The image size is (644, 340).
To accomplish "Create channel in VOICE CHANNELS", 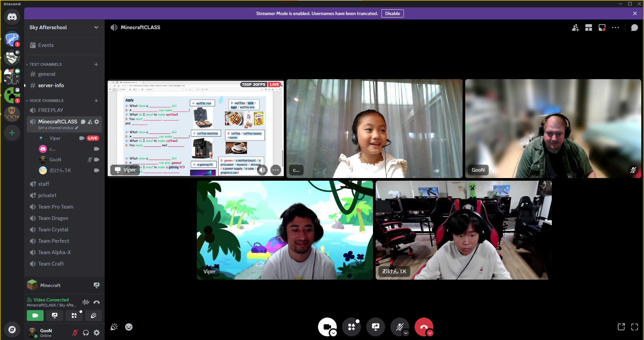I will [x=96, y=101].
